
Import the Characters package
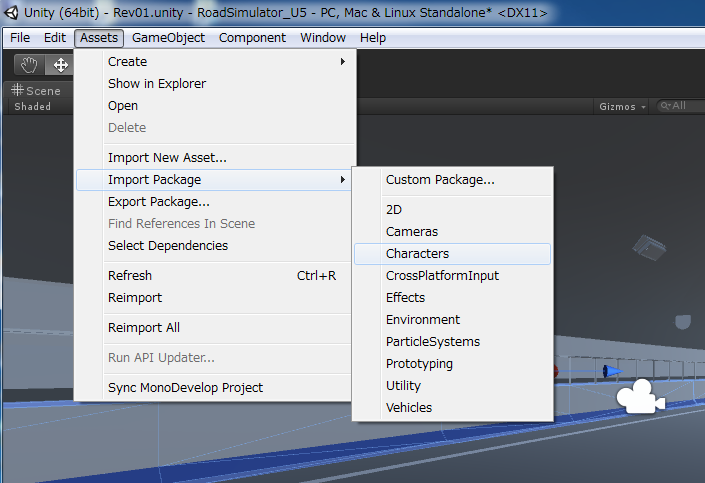tap(453, 254)
